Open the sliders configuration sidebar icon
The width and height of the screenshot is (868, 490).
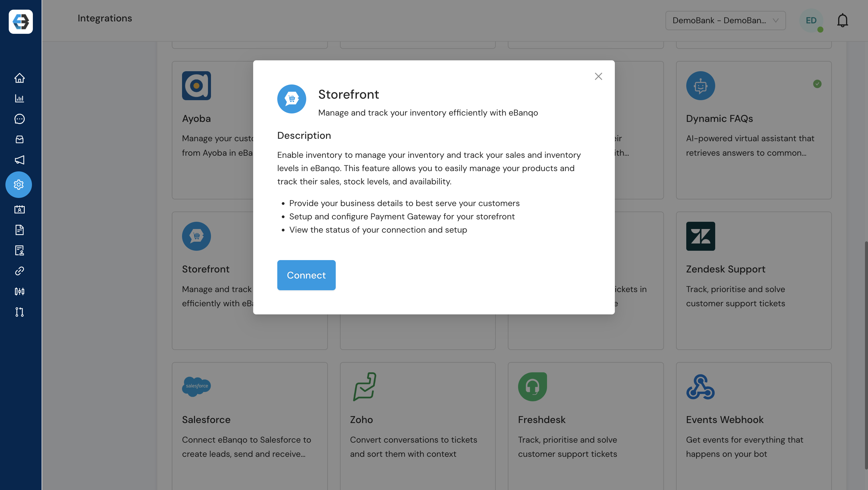pos(19,291)
